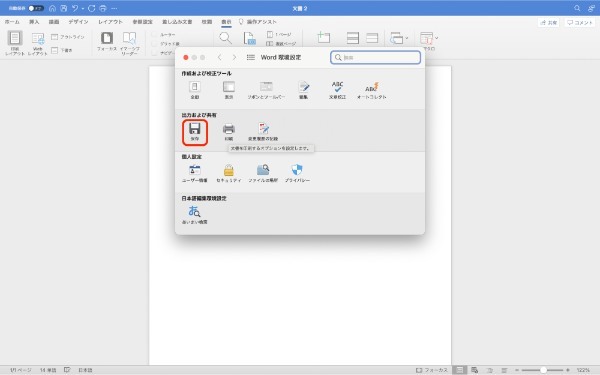Click the Zoom magnifier in the ribbon
This screenshot has width=600, height=375.
225,38
